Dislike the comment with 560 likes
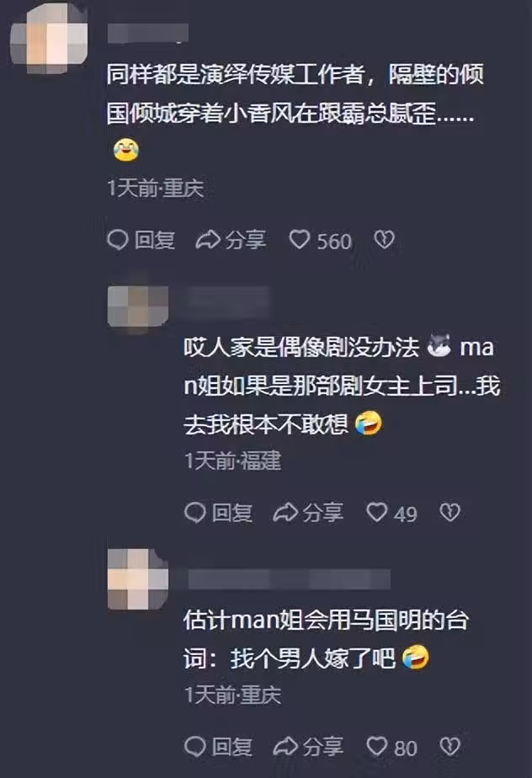 pyautogui.click(x=384, y=240)
